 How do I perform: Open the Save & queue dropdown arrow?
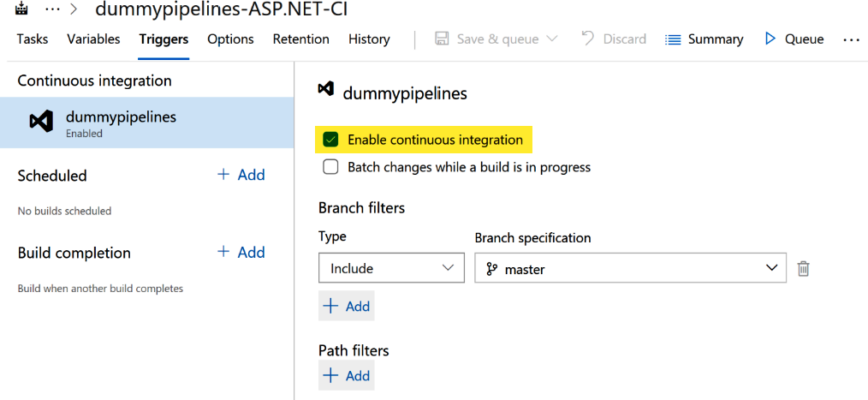point(551,39)
